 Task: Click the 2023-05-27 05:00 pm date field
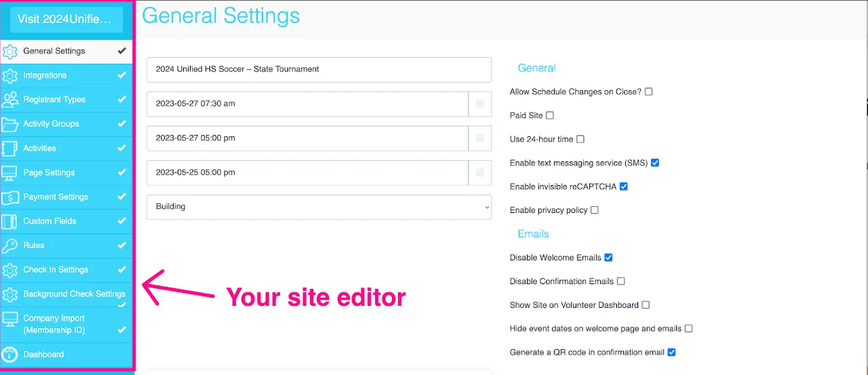coord(308,138)
